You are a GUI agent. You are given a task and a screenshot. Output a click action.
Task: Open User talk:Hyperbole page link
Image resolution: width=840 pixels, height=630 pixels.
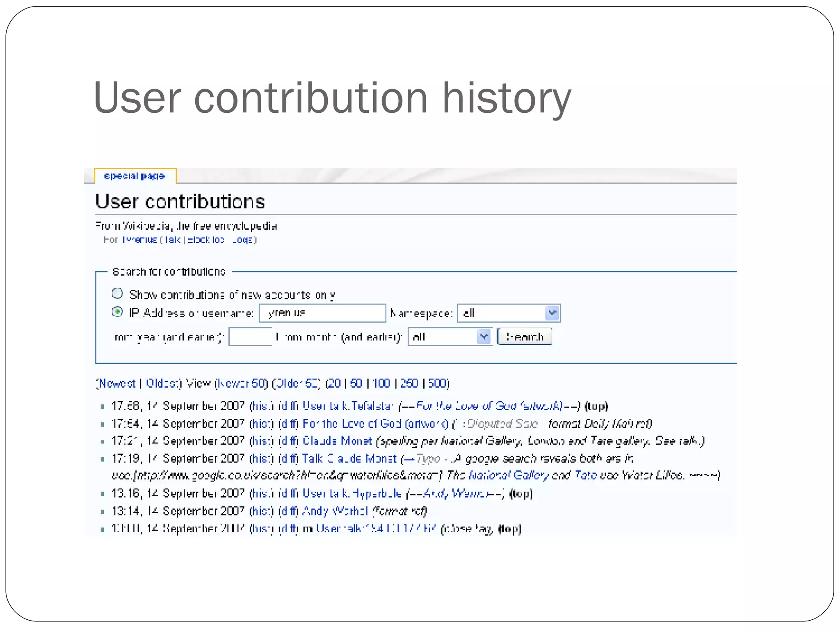coord(352,493)
